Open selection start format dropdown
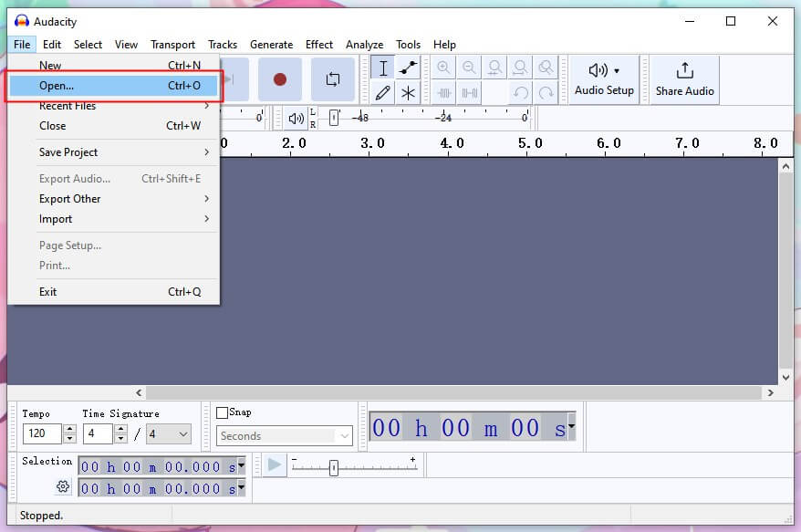This screenshot has height=532, width=801. (x=241, y=465)
